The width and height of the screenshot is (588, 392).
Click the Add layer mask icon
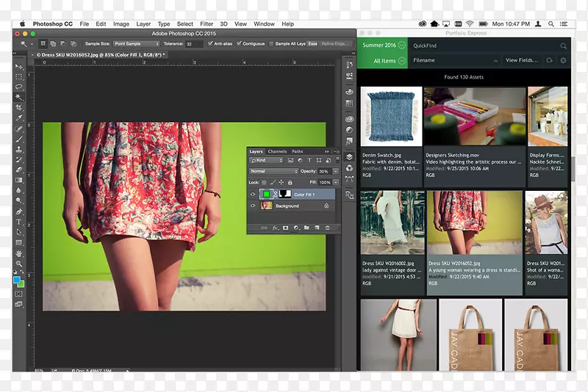pyautogui.click(x=286, y=228)
